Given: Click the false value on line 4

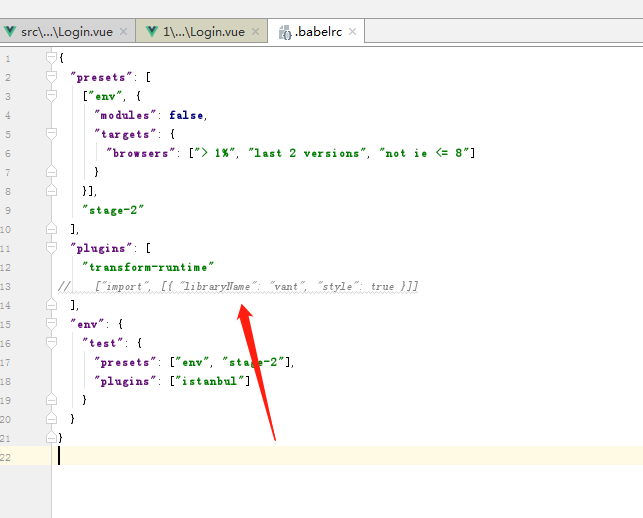Looking at the screenshot, I should [x=186, y=115].
